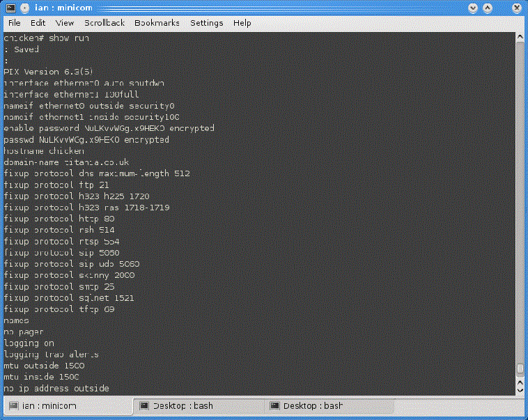The width and height of the screenshot is (528, 420).
Task: Click the 'logging trap alerts' line
Action: point(51,355)
